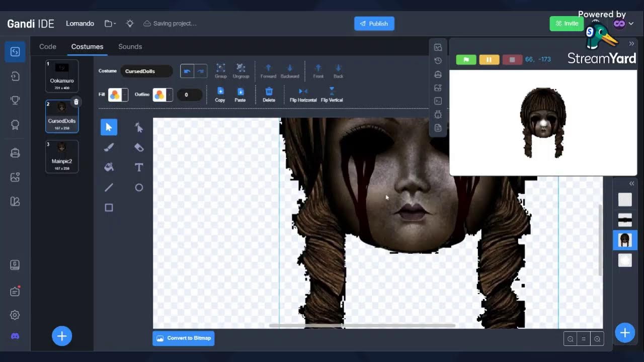Image resolution: width=644 pixels, height=362 pixels.
Task: Click the Ungroup icon
Action: pyautogui.click(x=240, y=67)
